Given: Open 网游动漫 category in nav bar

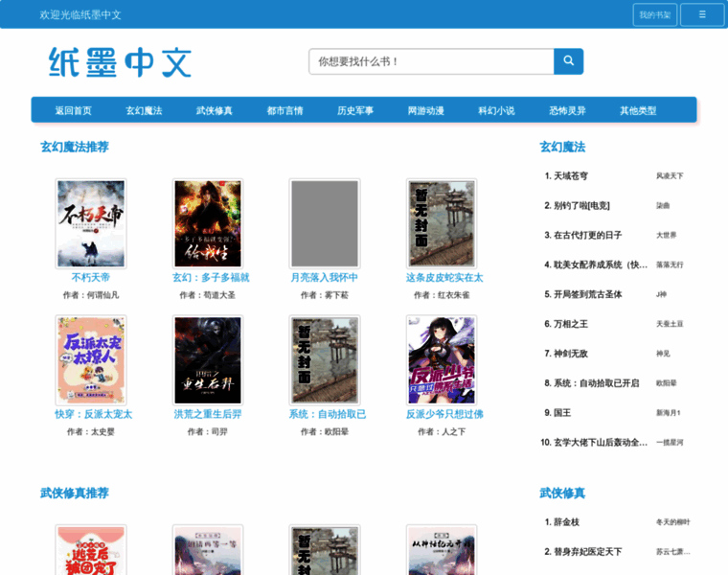Looking at the screenshot, I should pos(425,110).
